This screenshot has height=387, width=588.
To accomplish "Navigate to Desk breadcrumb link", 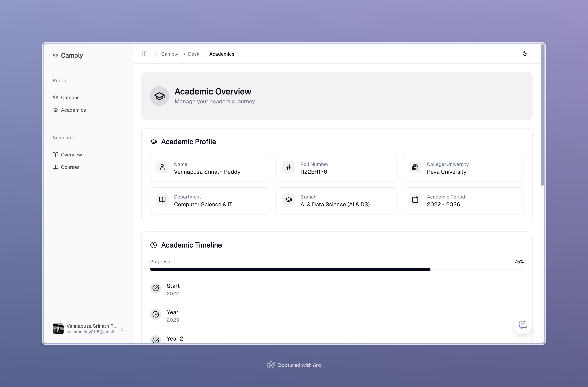I will click(193, 54).
